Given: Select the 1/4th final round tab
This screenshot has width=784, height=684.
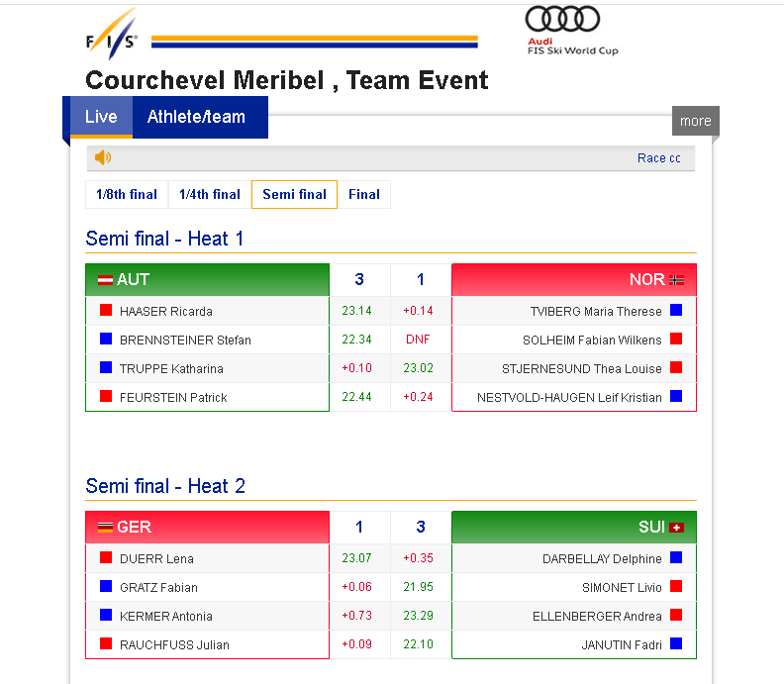Looking at the screenshot, I should coord(210,194).
